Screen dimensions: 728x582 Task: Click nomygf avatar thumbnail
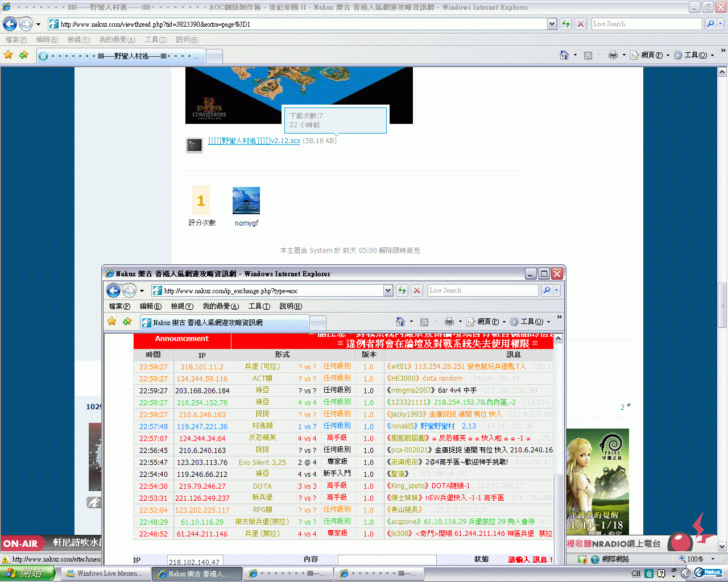pos(246,201)
